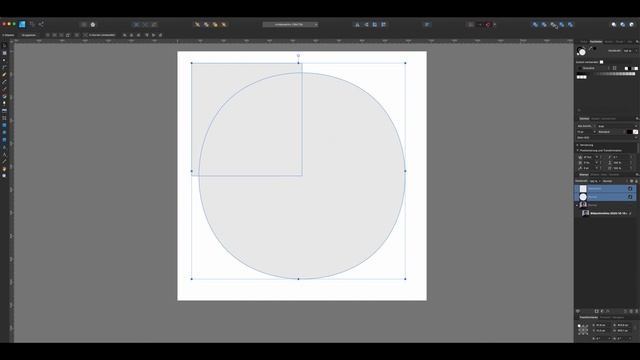Switch to the Farbfelder tab
Image resolution: width=640 pixels, height=360 pixels.
click(x=596, y=41)
